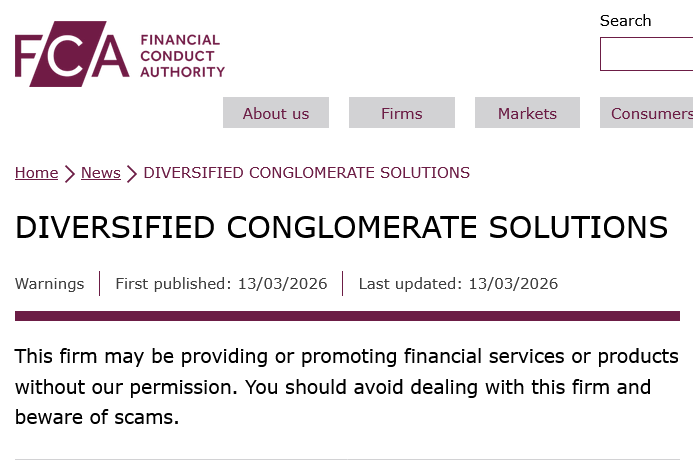Open the Firms menu
Viewport: 693px width, 463px height.
tap(402, 113)
